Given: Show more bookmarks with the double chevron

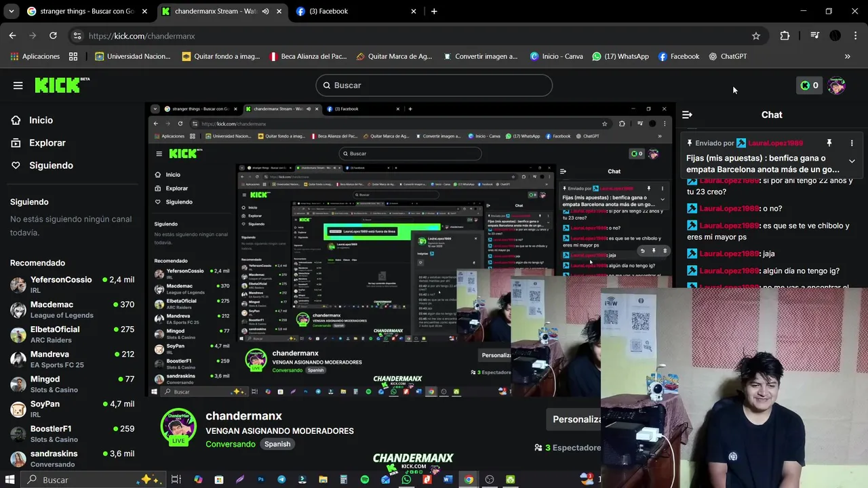Looking at the screenshot, I should click(x=847, y=56).
